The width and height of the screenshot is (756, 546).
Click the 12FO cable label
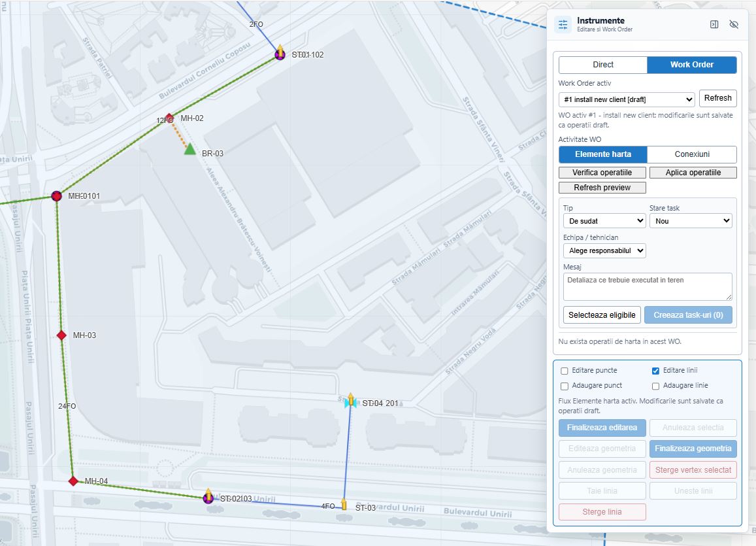[x=165, y=120]
